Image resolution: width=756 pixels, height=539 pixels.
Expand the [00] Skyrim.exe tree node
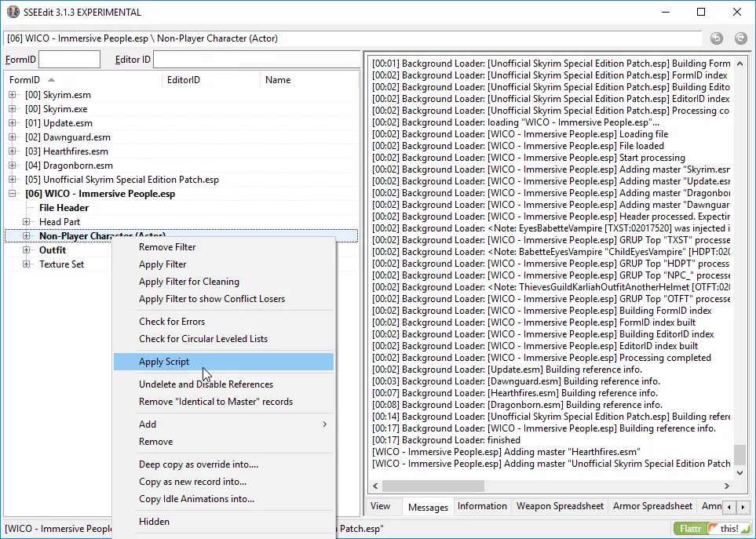(13, 109)
